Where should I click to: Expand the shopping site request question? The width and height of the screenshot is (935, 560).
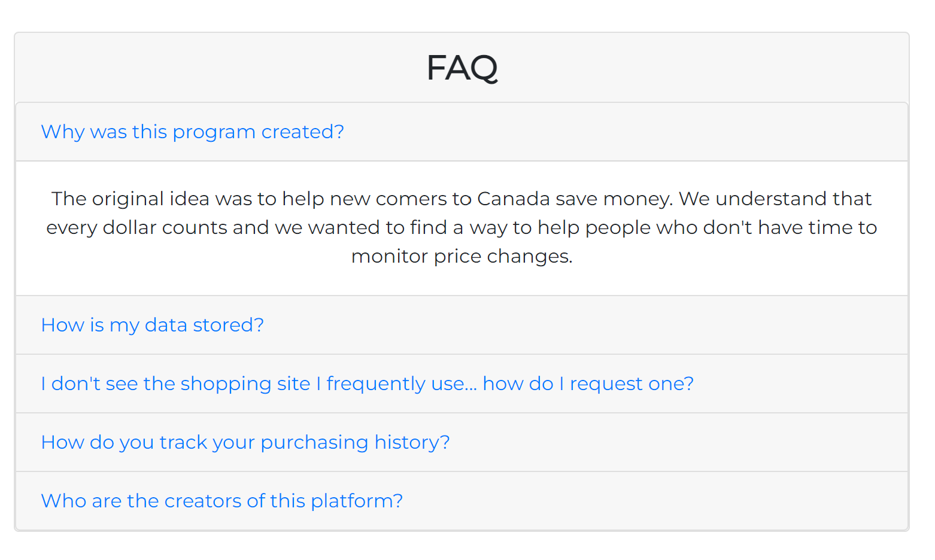tap(366, 384)
